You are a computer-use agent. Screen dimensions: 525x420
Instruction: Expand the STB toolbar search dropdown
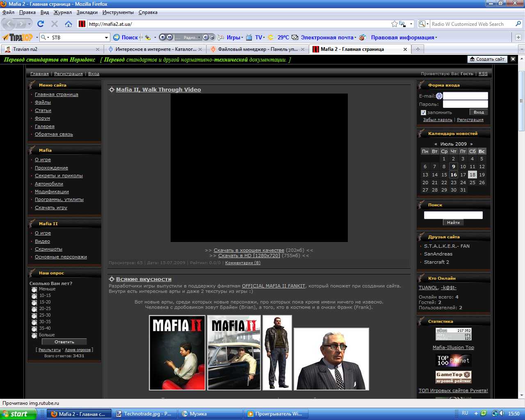coord(106,37)
